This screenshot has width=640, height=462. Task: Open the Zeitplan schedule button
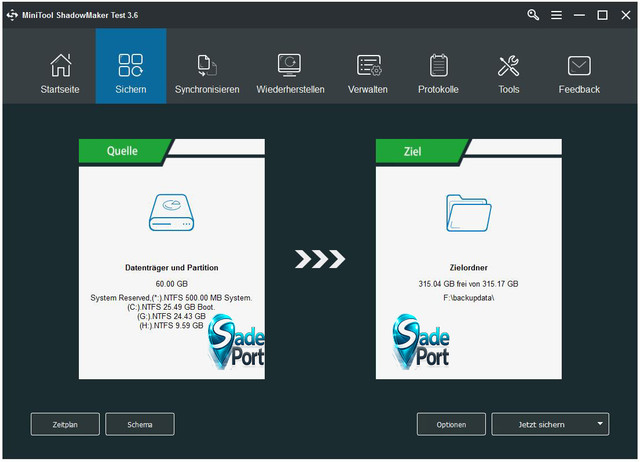point(65,424)
